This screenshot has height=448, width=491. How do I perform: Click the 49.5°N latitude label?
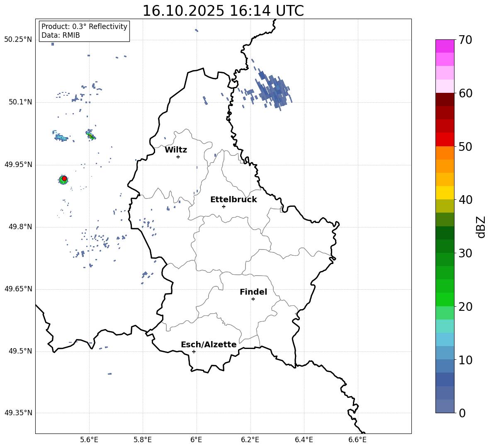(20, 351)
